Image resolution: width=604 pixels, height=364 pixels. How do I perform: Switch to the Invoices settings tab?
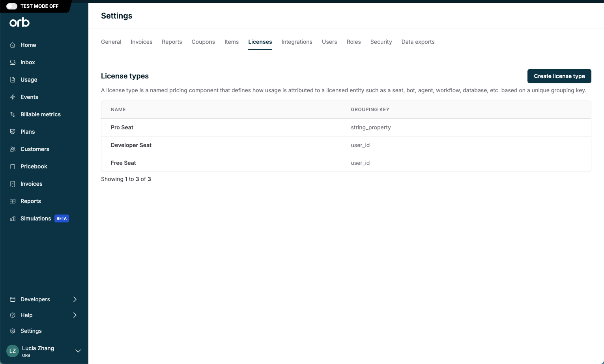tap(142, 42)
